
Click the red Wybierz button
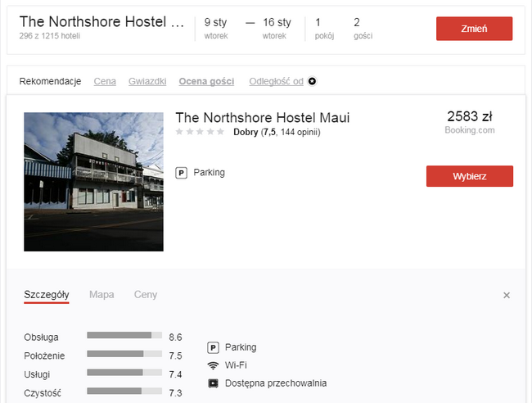click(x=470, y=176)
